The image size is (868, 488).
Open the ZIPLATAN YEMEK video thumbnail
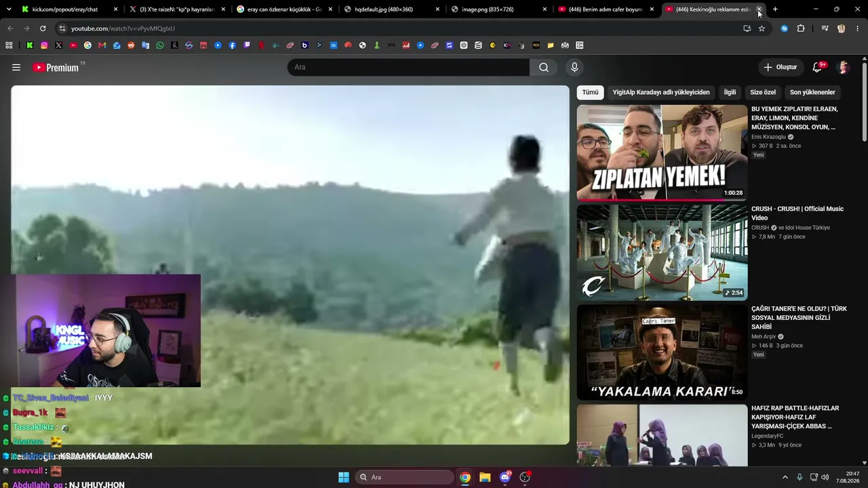(x=662, y=152)
